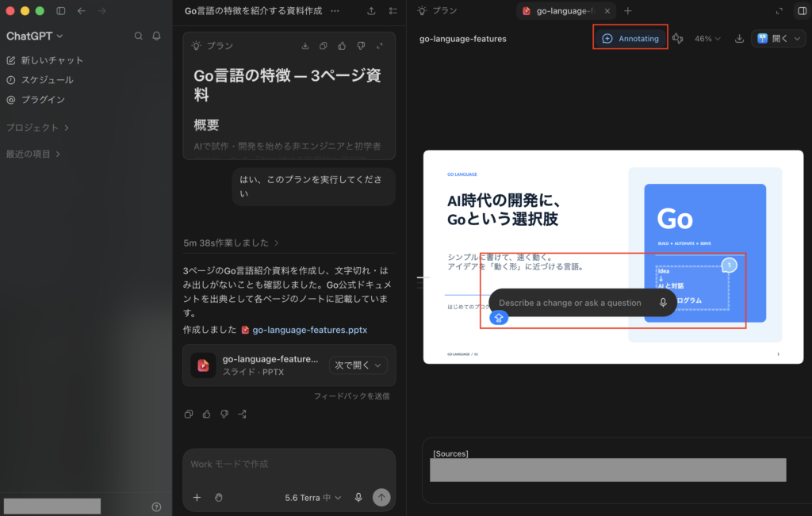This screenshot has width=812, height=516.
Task: Click the blue annotation pin marker on slide
Action: [499, 319]
